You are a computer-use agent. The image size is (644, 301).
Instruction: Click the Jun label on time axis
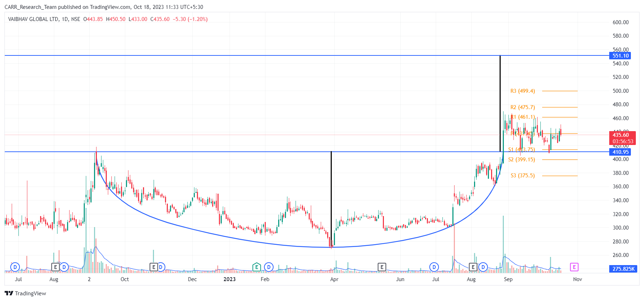click(x=400, y=279)
